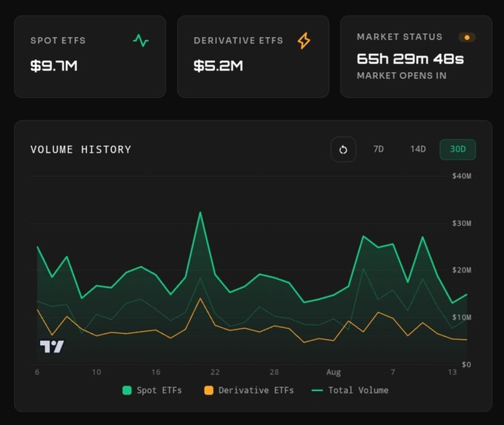Toggle the Spot ETFs legend swatch
This screenshot has width=504, height=425.
tap(127, 390)
